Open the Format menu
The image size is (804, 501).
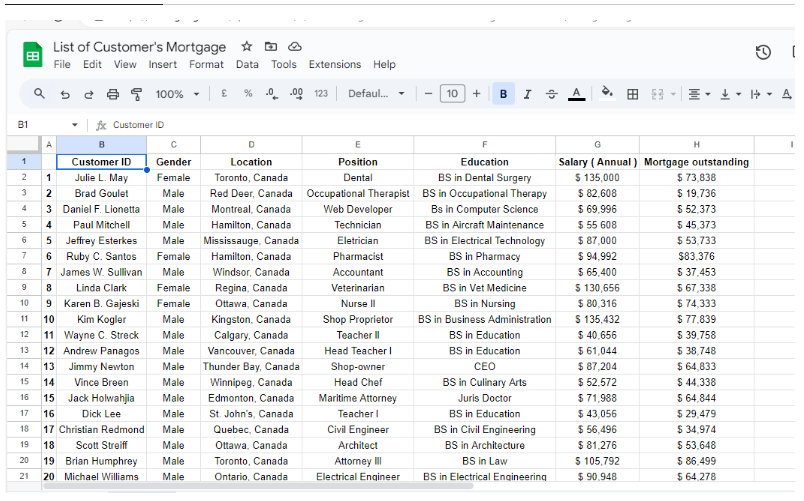(206, 65)
